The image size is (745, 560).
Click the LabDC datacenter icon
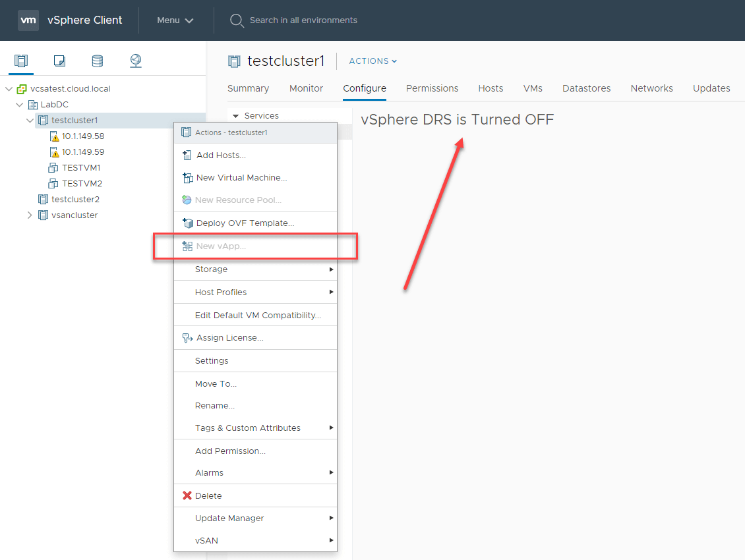(33, 105)
